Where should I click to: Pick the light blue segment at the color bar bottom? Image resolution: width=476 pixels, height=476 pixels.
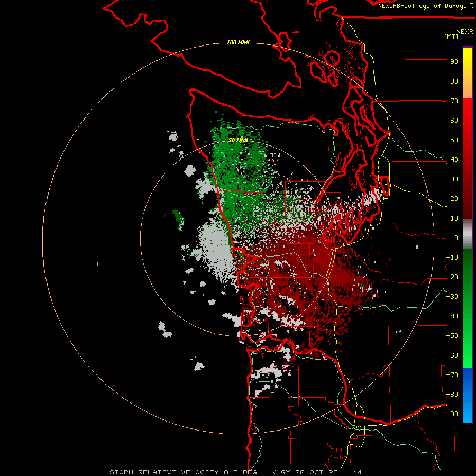[x=467, y=410]
